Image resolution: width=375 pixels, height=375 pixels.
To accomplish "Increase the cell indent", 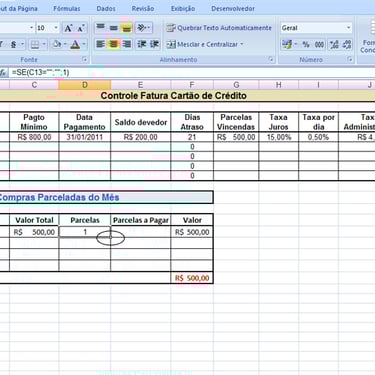I will coord(154,44).
